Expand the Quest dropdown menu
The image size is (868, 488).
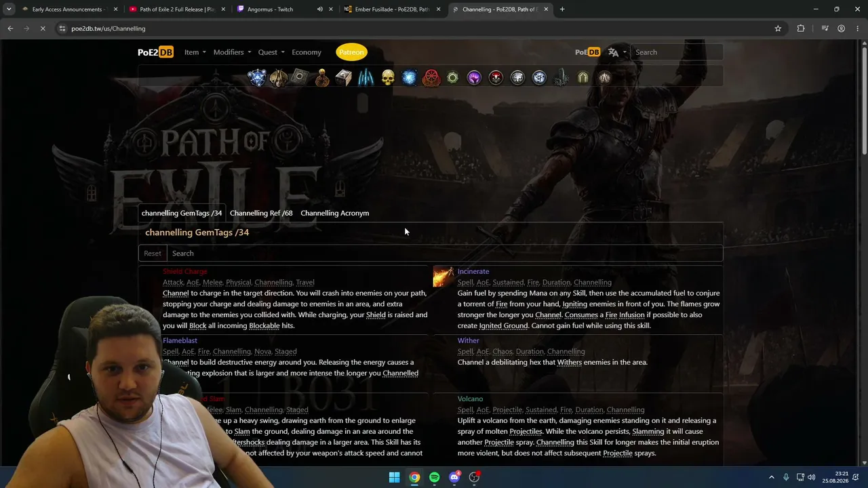click(271, 52)
